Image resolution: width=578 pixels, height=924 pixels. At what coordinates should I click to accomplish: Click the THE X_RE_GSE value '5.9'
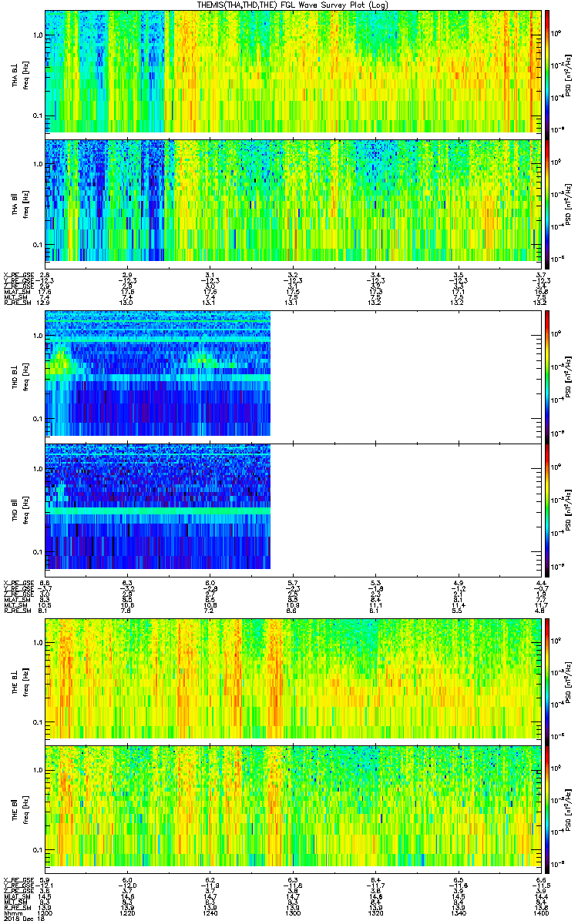click(45, 880)
